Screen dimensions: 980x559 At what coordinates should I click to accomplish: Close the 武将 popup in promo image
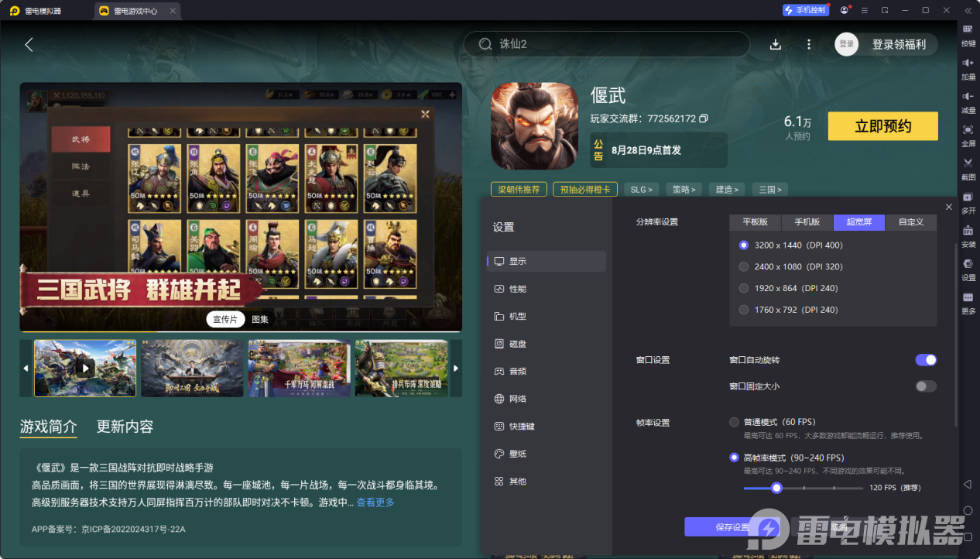click(x=425, y=114)
